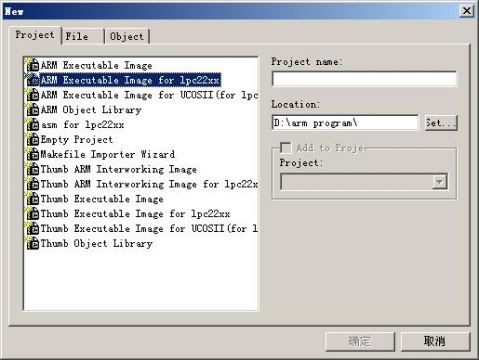This screenshot has width=479, height=360.
Task: Close the New dialog window
Action: [467, 11]
